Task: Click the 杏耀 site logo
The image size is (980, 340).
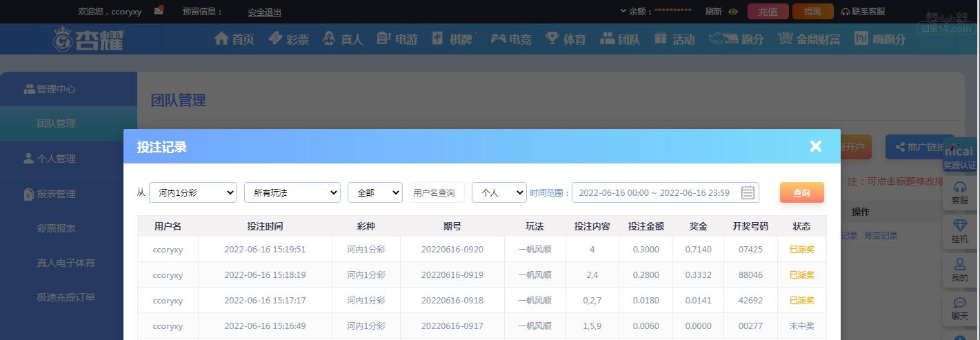Action: click(x=88, y=39)
